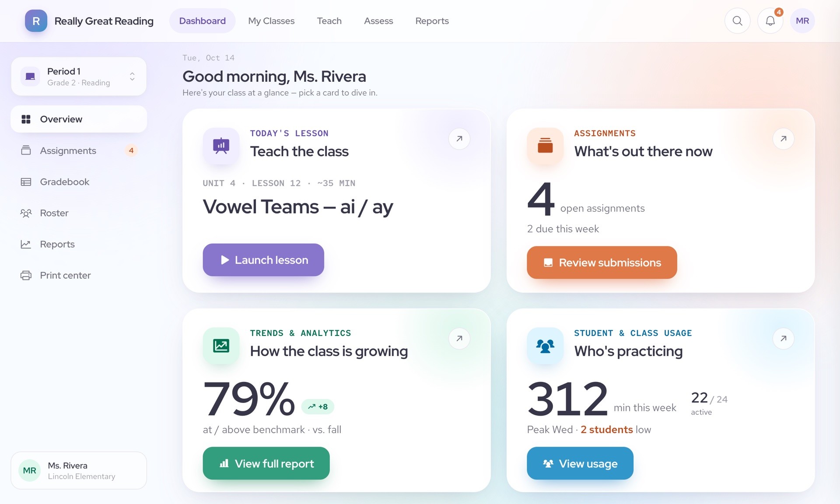The image size is (840, 504).
Task: Open the Ms. Rivera account card
Action: coord(79,470)
